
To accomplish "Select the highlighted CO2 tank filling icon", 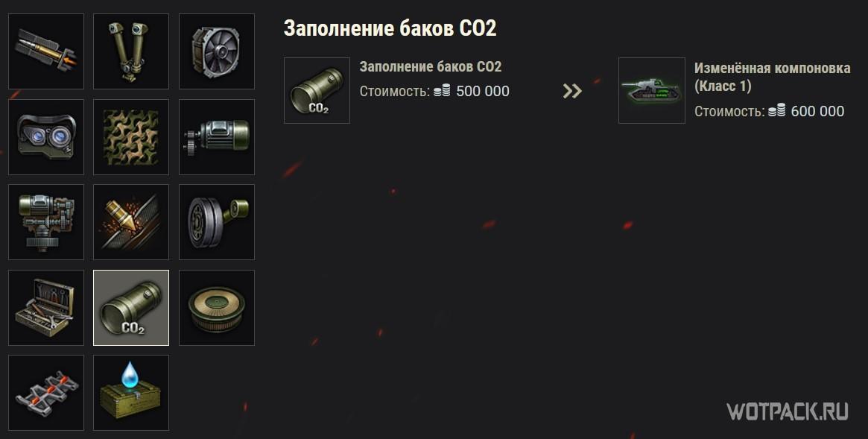I will 131,308.
